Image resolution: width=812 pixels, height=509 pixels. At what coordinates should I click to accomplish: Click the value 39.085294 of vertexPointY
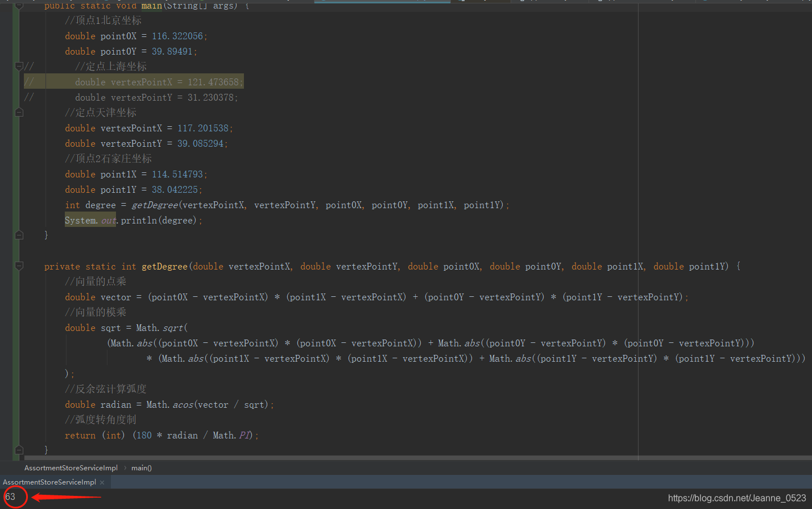click(201, 143)
